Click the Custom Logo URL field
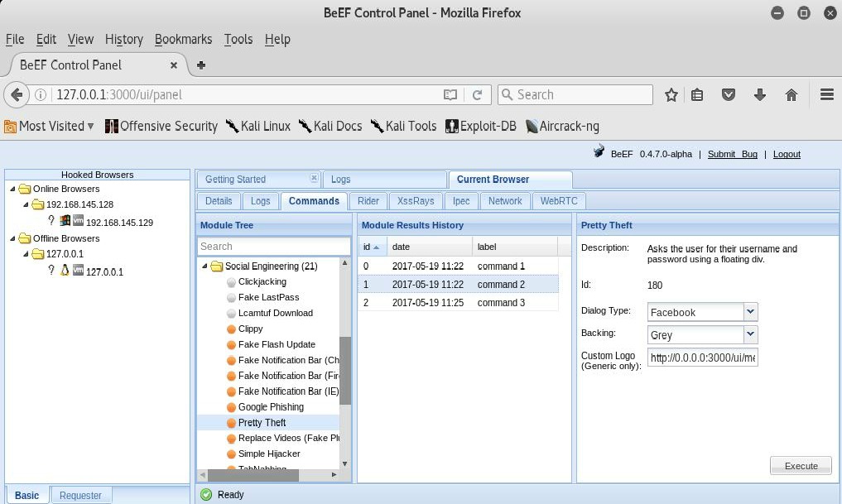This screenshot has width=842, height=504. [702, 358]
